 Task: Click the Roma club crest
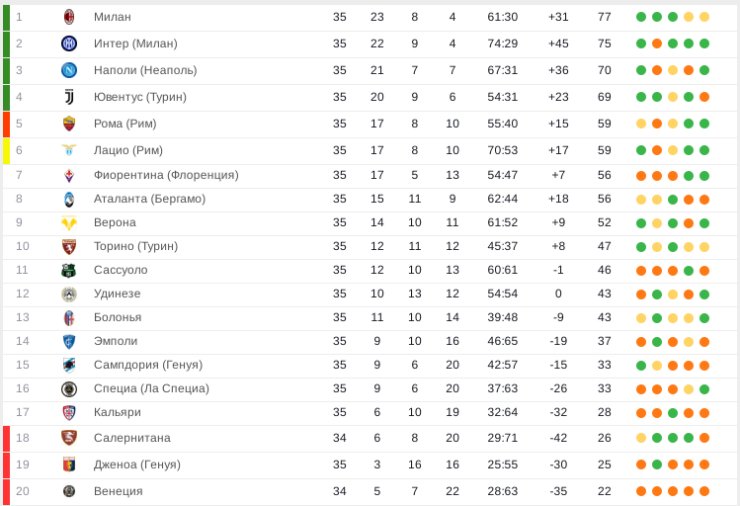pyautogui.click(x=69, y=124)
